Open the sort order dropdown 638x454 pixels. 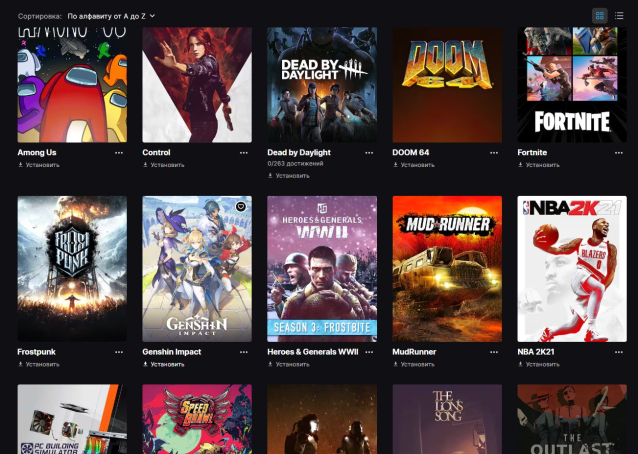[111, 16]
